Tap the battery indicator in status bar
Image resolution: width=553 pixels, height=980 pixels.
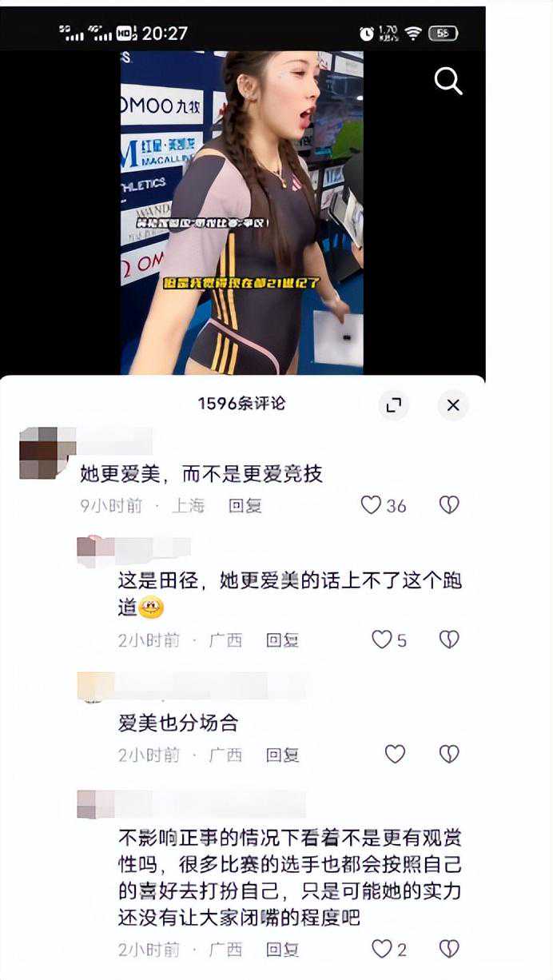(x=443, y=33)
